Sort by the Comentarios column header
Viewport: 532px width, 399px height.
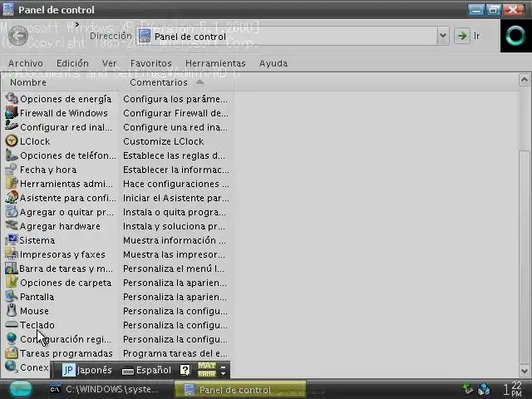click(x=175, y=82)
